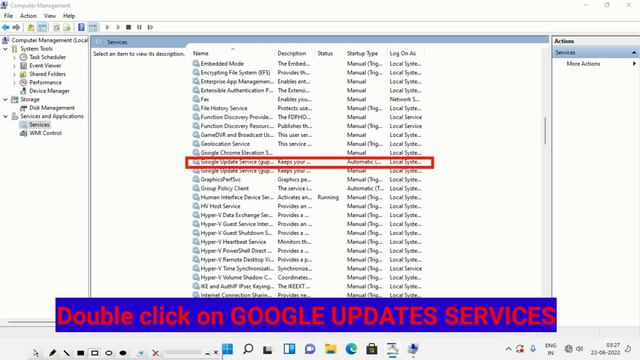Show hidden system tray icons chevron
This screenshot has width=640, height=360.
tap(508, 349)
